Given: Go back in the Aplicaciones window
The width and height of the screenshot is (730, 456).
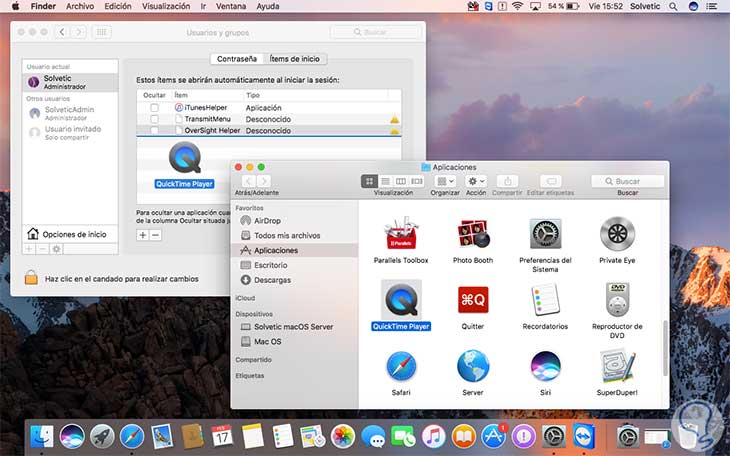Looking at the screenshot, I should 249,181.
